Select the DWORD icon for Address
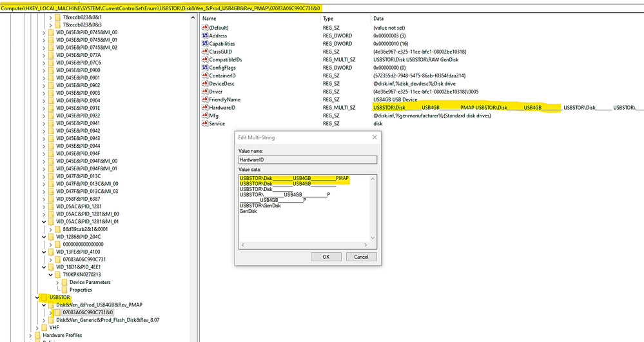Image resolution: width=644 pixels, height=342 pixels. click(205, 35)
